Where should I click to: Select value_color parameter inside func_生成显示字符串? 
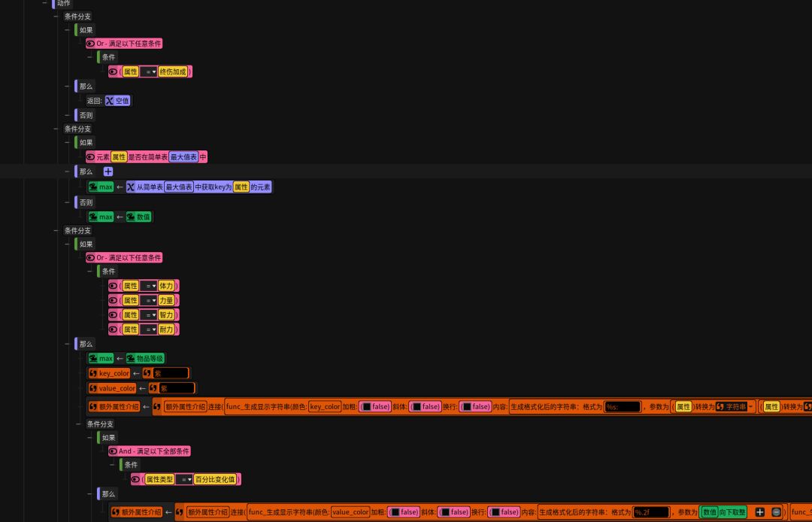click(350, 512)
